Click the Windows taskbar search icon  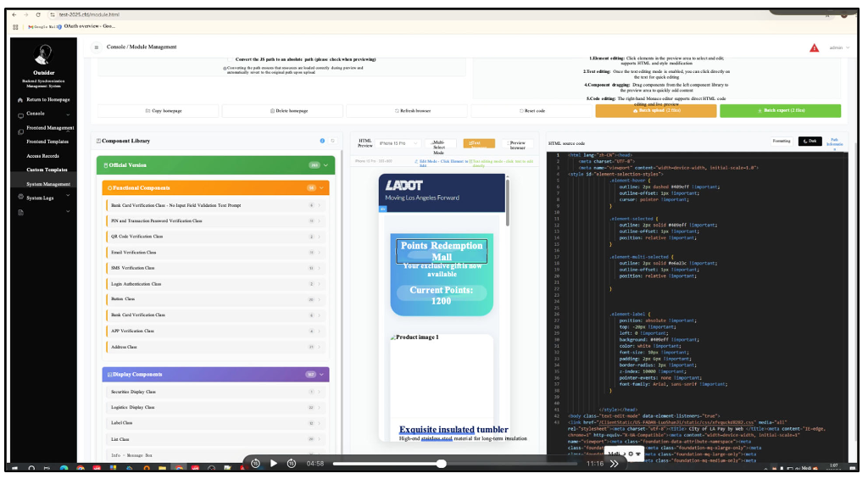click(x=31, y=469)
